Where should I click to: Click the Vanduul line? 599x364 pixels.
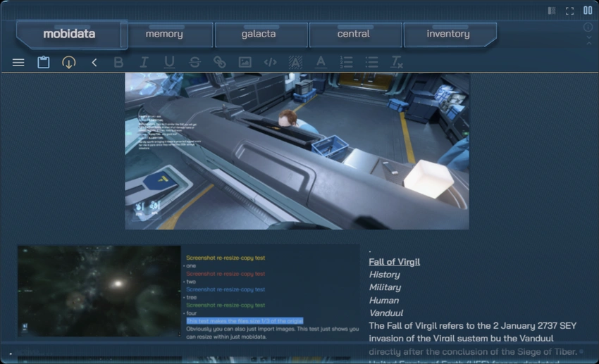(386, 313)
